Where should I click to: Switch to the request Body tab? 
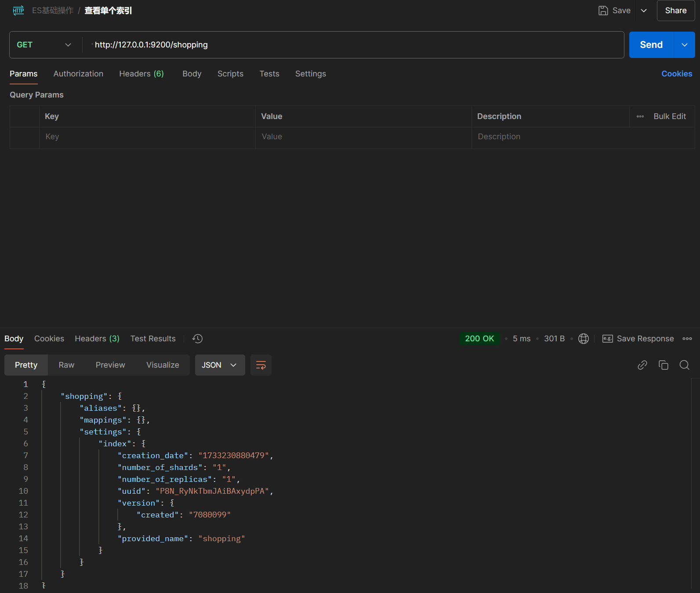coord(192,74)
